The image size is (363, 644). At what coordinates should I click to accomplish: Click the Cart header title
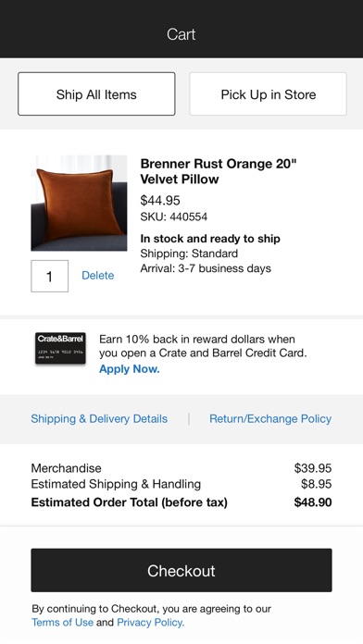pyautogui.click(x=181, y=34)
